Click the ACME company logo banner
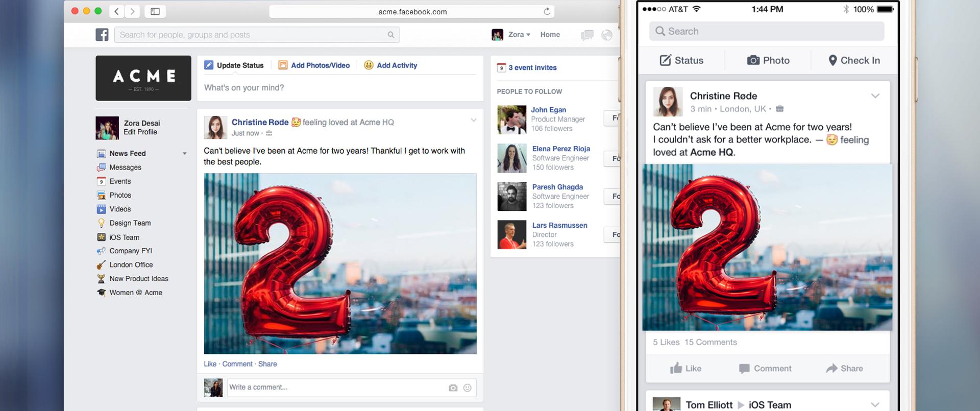The image size is (980, 411). pos(143,78)
